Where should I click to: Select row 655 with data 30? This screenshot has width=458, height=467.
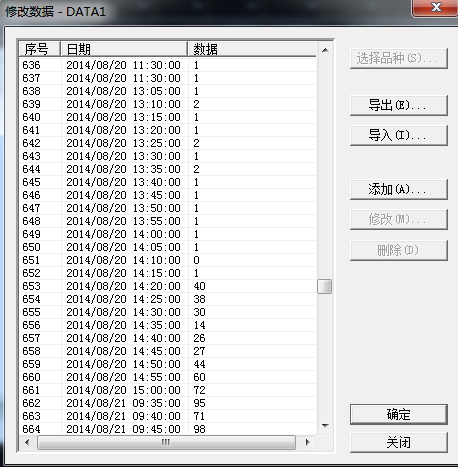tap(168, 312)
